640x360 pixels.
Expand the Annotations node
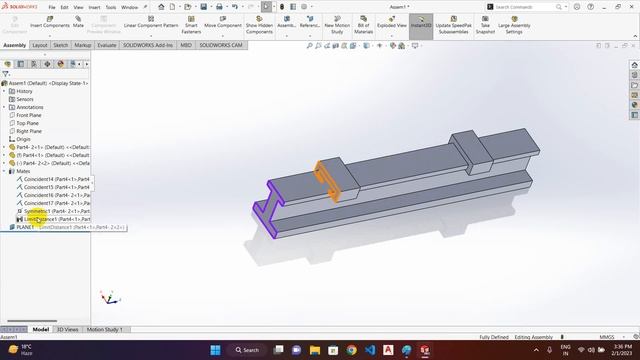[x=4, y=107]
